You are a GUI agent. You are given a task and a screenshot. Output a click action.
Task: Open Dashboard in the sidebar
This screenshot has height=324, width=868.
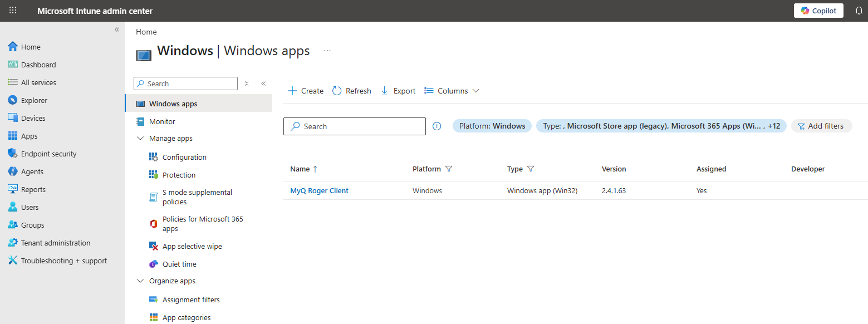tap(38, 65)
